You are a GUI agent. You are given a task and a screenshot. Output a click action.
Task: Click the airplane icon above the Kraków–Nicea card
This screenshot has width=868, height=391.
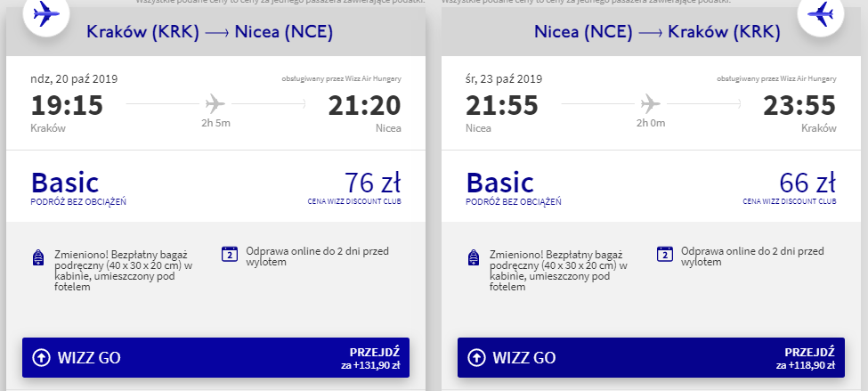[x=46, y=14]
